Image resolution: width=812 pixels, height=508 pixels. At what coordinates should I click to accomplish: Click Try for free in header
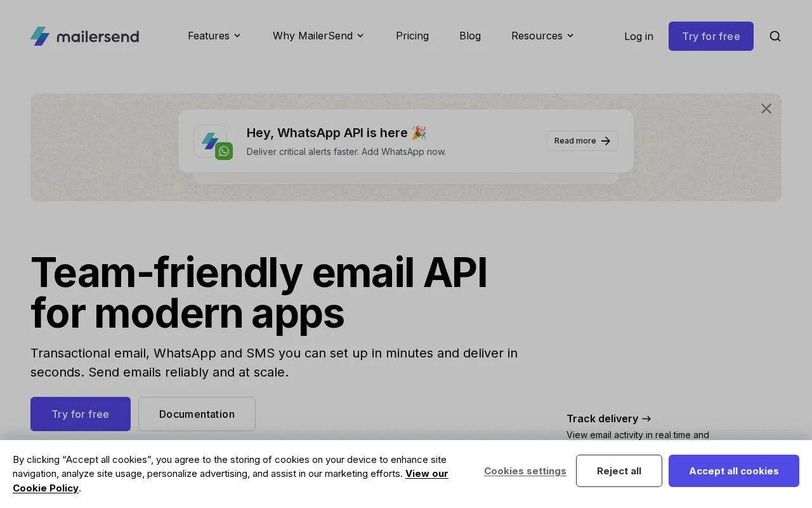pyautogui.click(x=711, y=36)
